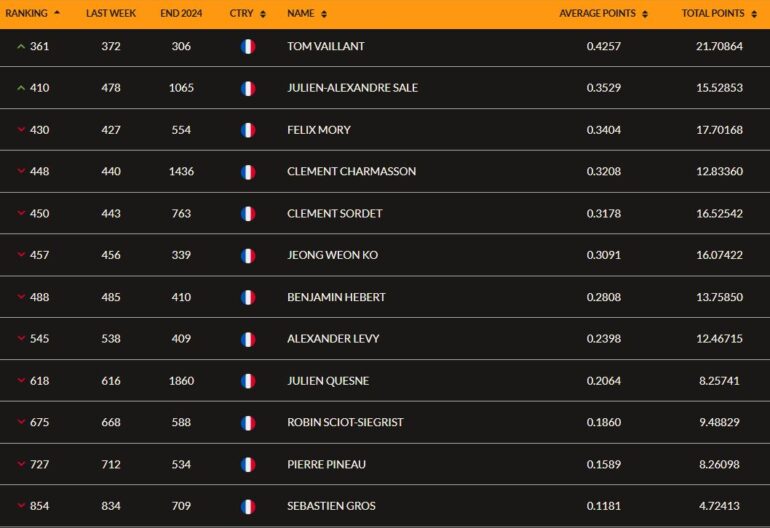Open Julien-Alexandre Sale's player name
The width and height of the screenshot is (770, 528).
352,88
